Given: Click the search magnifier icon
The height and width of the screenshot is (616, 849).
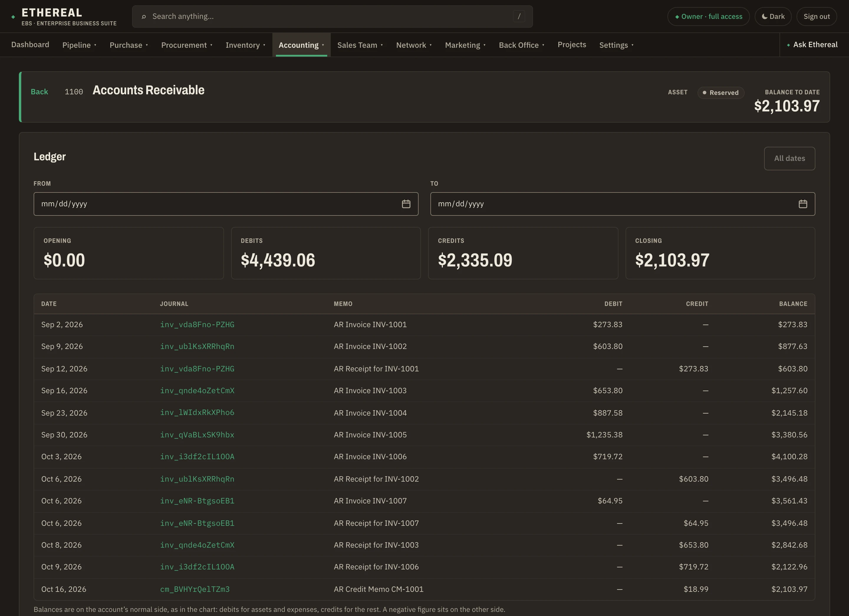Looking at the screenshot, I should 144,17.
